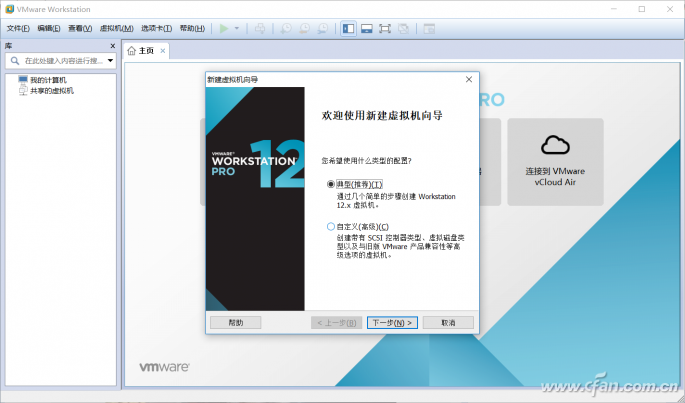This screenshot has width=685, height=403.
Task: Select the 自定义(高级) radio option
Action: pyautogui.click(x=331, y=226)
